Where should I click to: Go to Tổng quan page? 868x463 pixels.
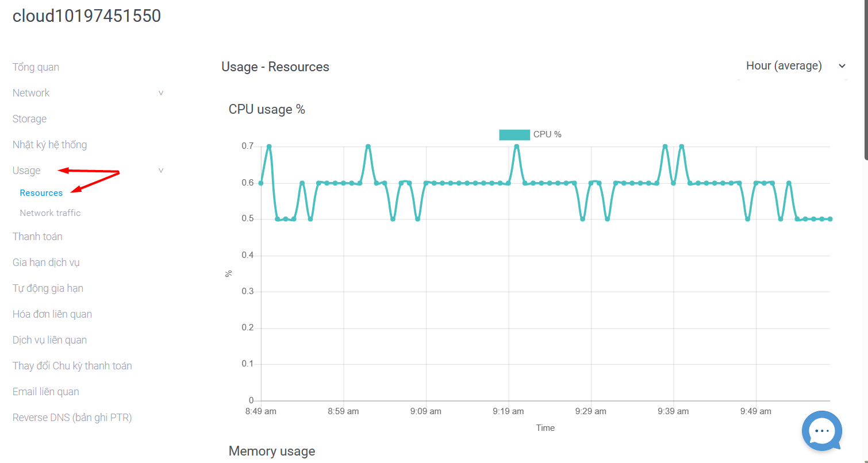tap(36, 67)
